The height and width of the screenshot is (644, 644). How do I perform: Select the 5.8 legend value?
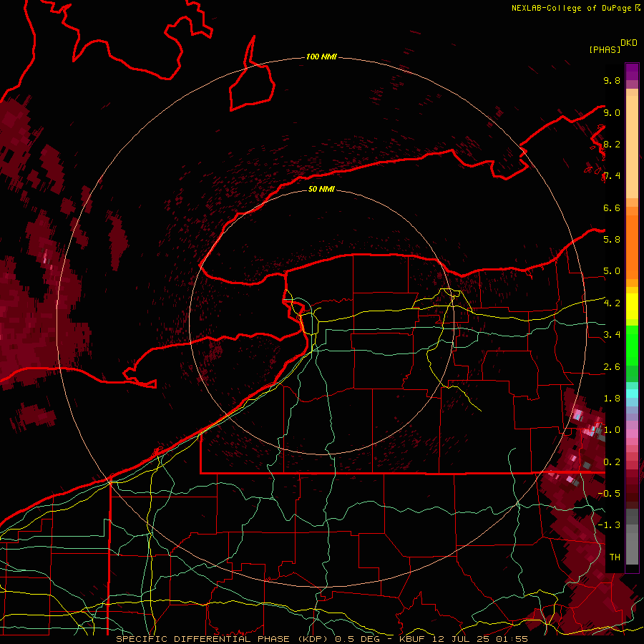pos(612,240)
